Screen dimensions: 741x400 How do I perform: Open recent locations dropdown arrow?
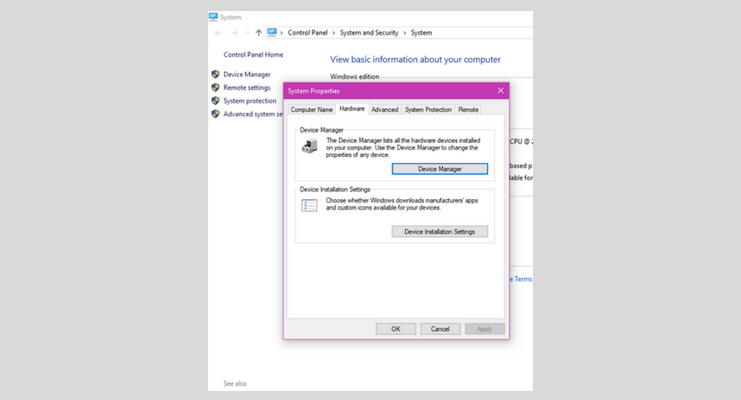tap(247, 33)
